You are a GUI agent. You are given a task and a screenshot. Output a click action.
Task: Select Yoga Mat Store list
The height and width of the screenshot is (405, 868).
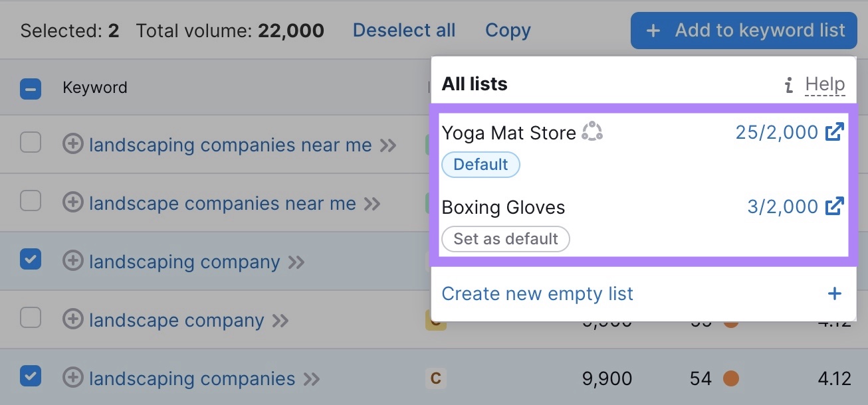click(x=508, y=133)
